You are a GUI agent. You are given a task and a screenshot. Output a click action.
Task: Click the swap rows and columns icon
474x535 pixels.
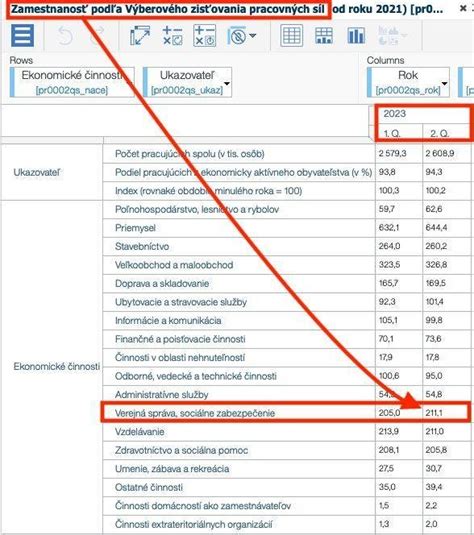click(140, 35)
